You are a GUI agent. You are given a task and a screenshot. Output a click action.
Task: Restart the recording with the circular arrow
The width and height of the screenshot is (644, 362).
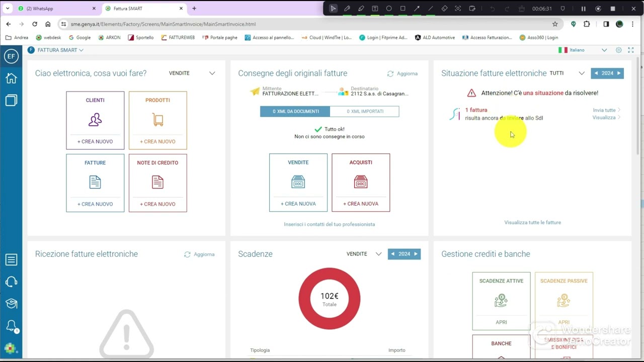(x=598, y=9)
